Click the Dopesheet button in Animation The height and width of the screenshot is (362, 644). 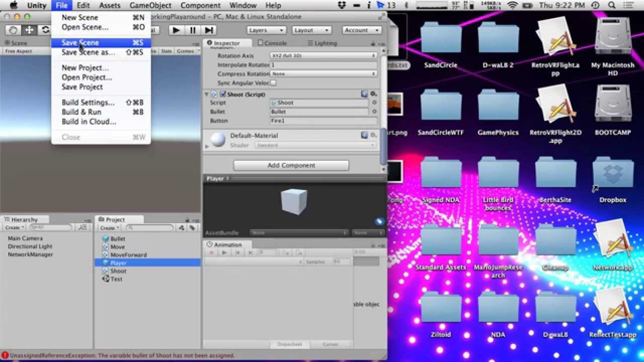(x=290, y=344)
